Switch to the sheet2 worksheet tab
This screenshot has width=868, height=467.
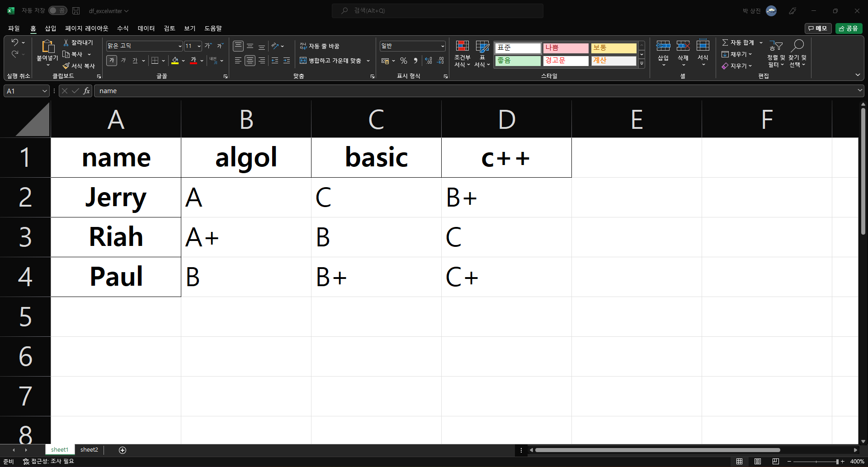(89, 450)
